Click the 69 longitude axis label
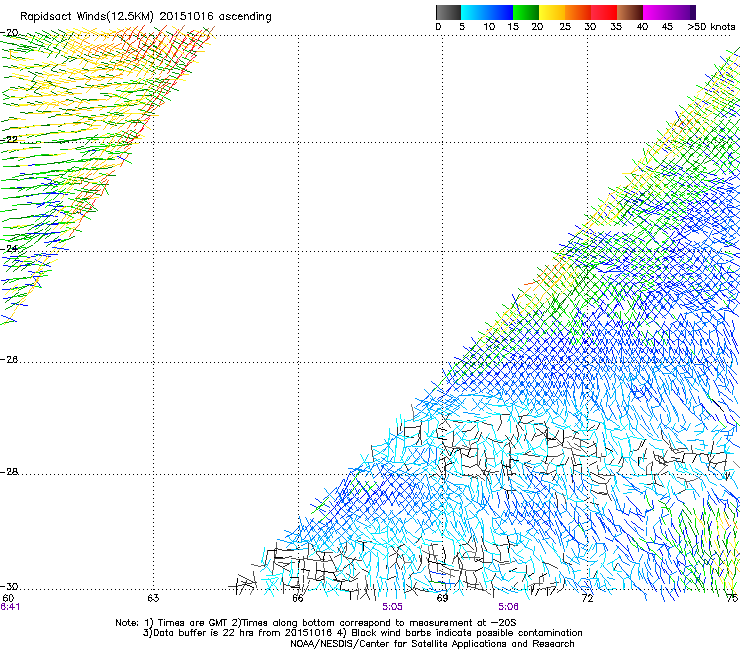The width and height of the screenshot is (740, 650). coord(442,598)
